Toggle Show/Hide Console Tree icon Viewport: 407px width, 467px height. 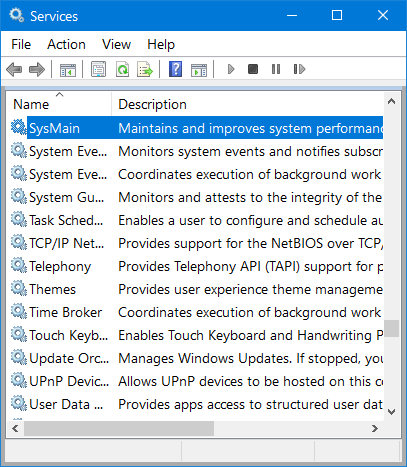coord(68,70)
